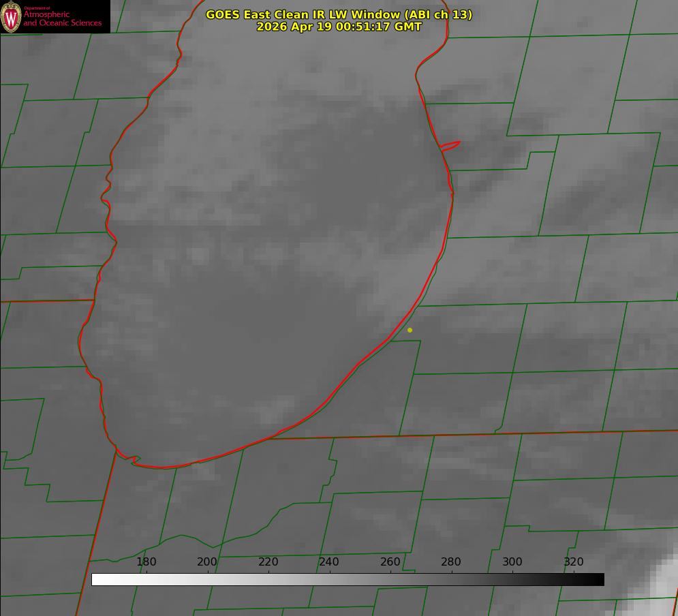Click the UW crest logo
This screenshot has width=678, height=616.
tap(11, 16)
